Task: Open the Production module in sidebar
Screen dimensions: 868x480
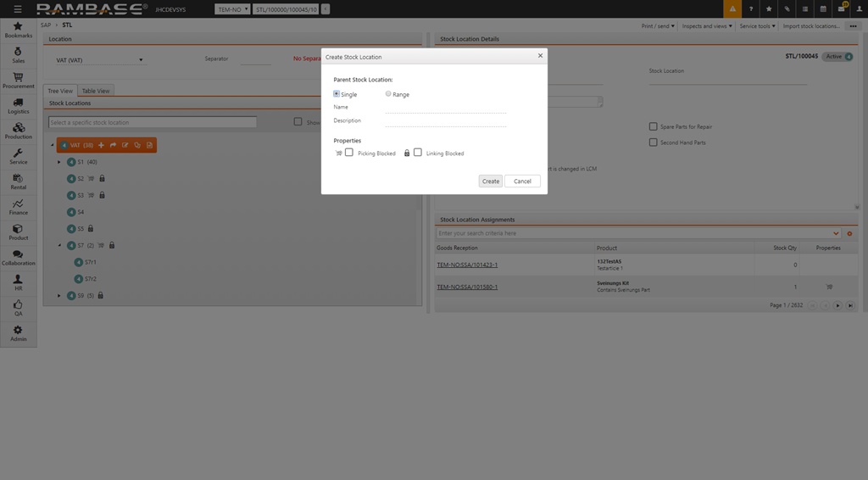Action: pyautogui.click(x=18, y=131)
